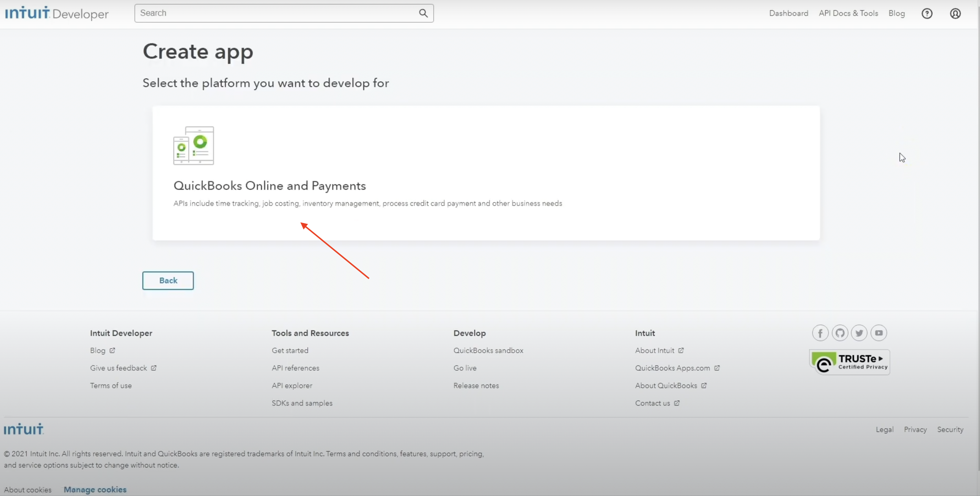
Task: Open SDKs and samples link
Action: pos(302,403)
